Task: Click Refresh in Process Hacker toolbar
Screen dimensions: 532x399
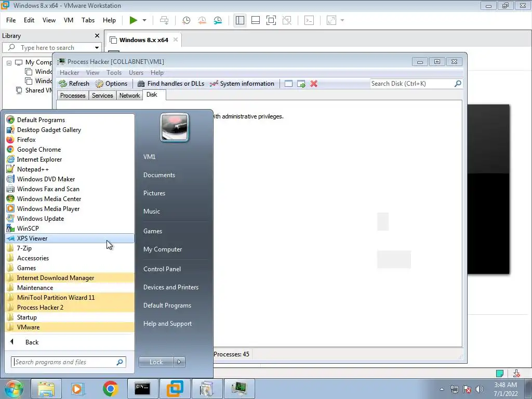Action: pyautogui.click(x=74, y=84)
